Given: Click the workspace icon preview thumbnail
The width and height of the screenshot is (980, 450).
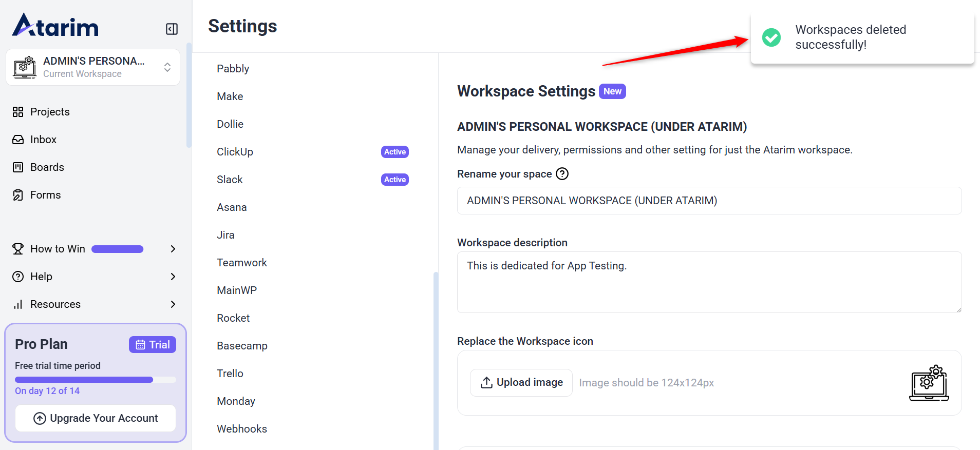Looking at the screenshot, I should pyautogui.click(x=929, y=383).
